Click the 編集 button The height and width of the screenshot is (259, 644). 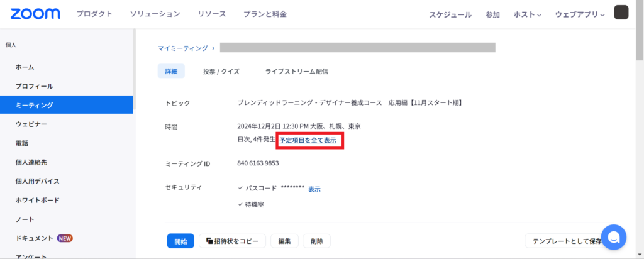coord(284,241)
